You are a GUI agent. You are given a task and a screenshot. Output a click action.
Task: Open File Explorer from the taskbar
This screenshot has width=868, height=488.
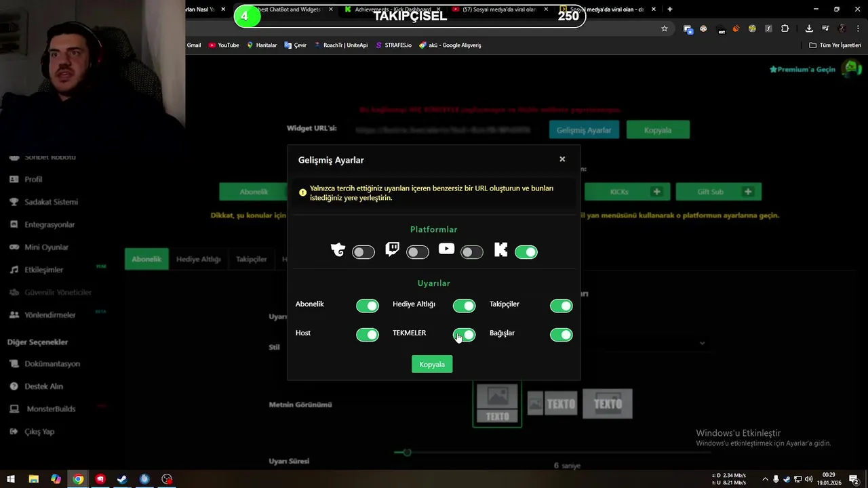pos(33,479)
